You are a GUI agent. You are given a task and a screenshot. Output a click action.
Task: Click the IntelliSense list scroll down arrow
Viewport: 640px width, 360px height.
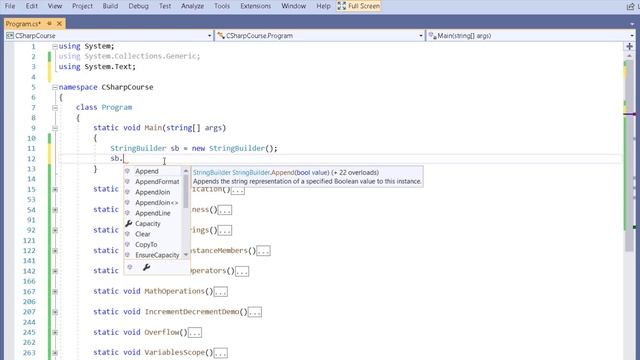[186, 255]
